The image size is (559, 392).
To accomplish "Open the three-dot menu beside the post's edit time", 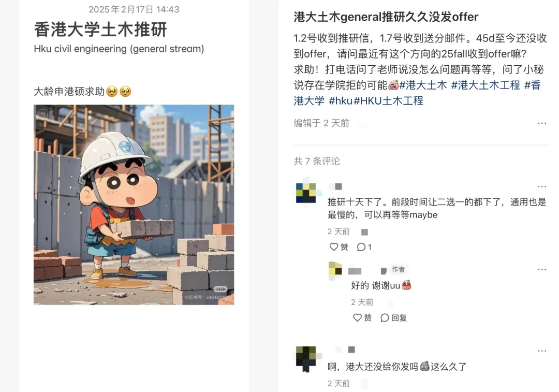I will (542, 123).
